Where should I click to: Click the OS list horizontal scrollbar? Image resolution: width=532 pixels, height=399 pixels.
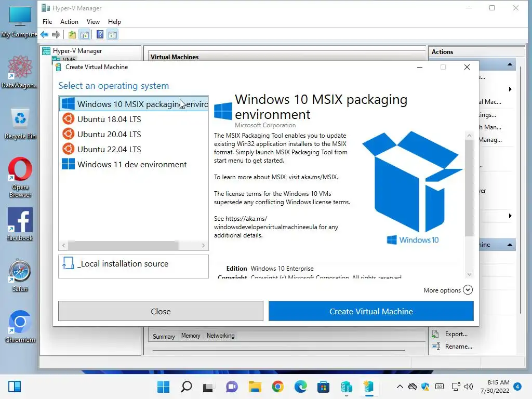coord(123,245)
